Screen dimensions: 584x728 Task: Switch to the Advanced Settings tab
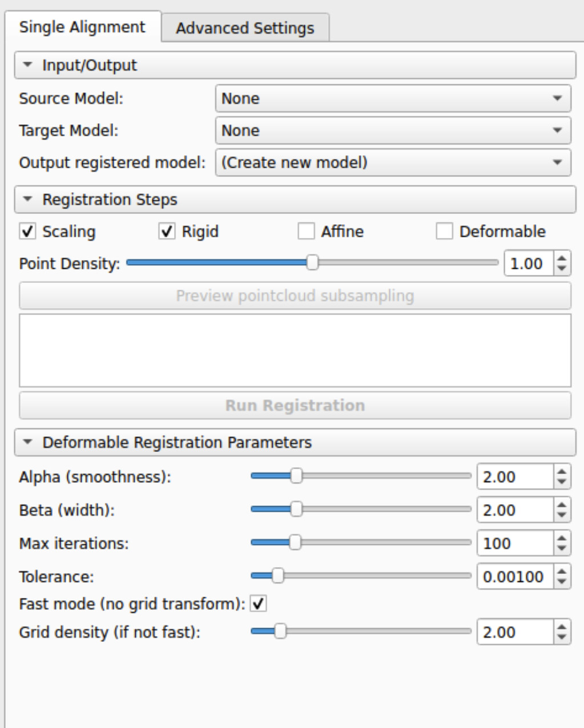pyautogui.click(x=245, y=28)
